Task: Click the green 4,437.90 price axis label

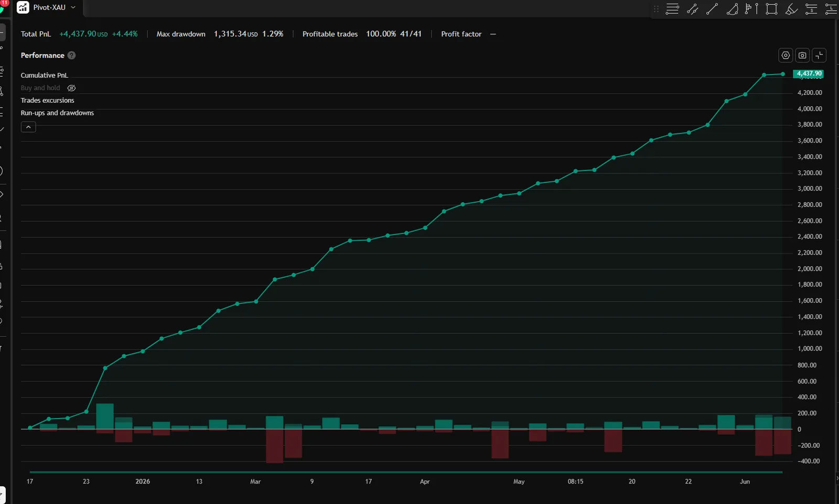Action: coord(809,74)
